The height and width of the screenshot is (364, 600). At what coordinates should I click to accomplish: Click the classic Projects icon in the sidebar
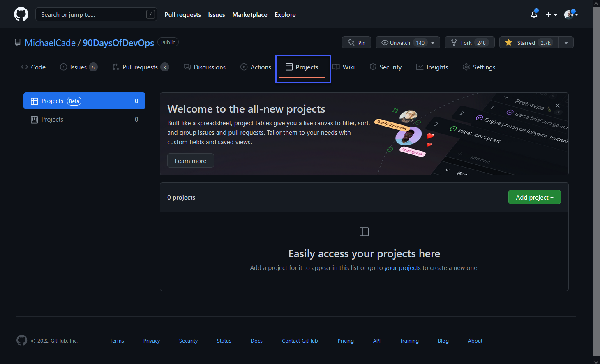point(34,119)
